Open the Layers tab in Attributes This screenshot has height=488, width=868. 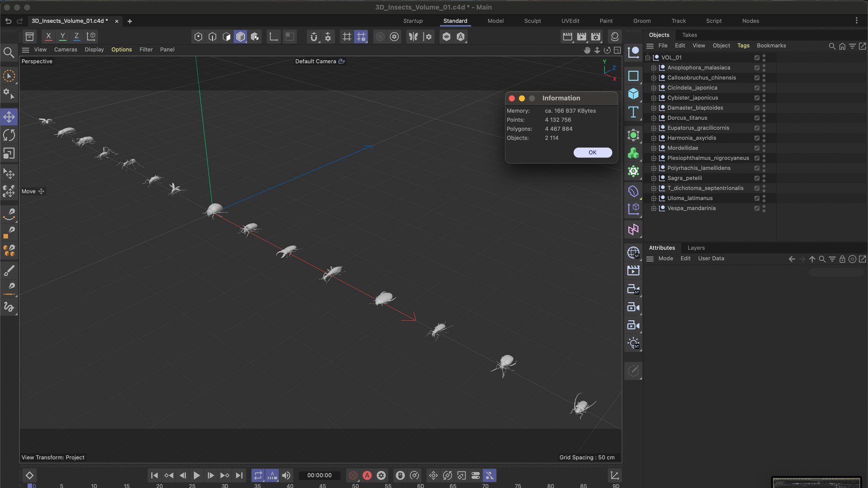pyautogui.click(x=696, y=248)
